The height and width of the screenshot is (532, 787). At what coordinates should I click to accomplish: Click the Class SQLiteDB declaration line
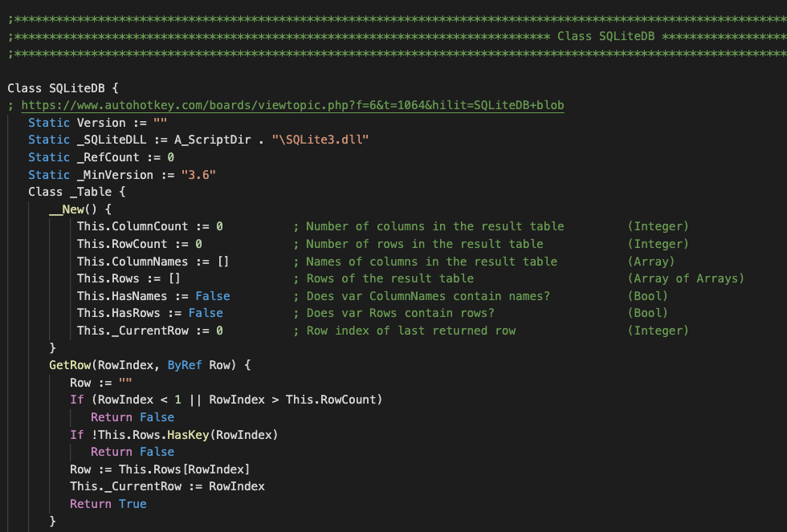(63, 88)
